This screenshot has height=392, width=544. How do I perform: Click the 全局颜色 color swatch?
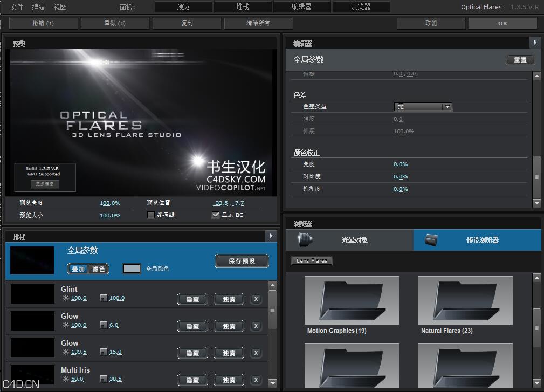click(x=132, y=268)
